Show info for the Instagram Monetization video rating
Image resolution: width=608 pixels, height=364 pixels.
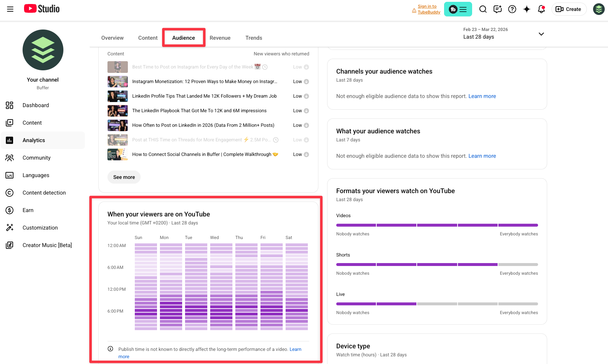[306, 81]
